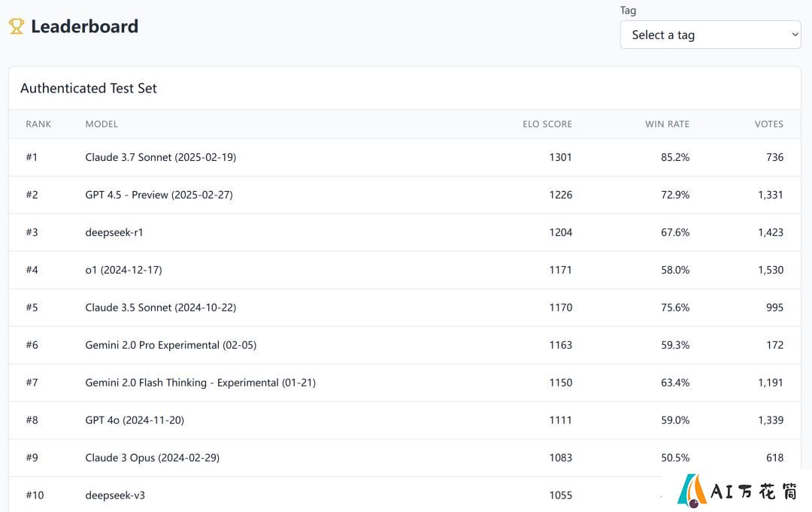Select the deepseek-r1 model name

click(x=114, y=232)
